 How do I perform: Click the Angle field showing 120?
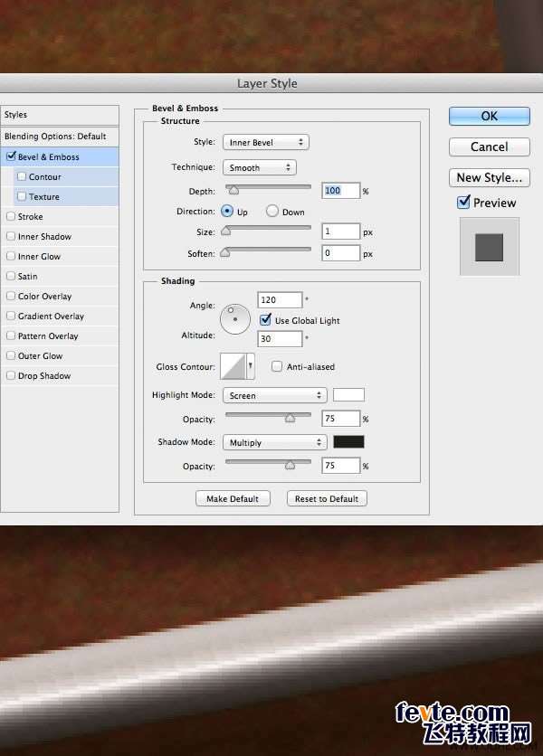point(280,300)
